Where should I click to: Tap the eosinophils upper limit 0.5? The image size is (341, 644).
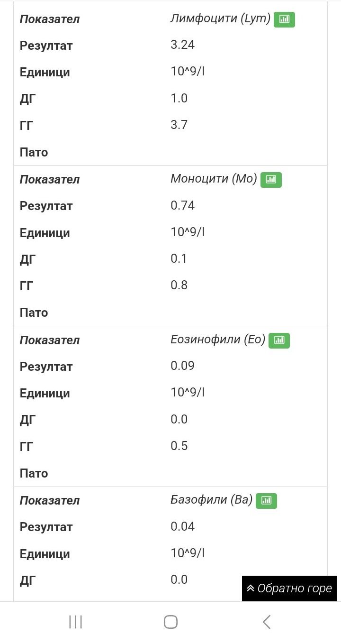coord(179,446)
